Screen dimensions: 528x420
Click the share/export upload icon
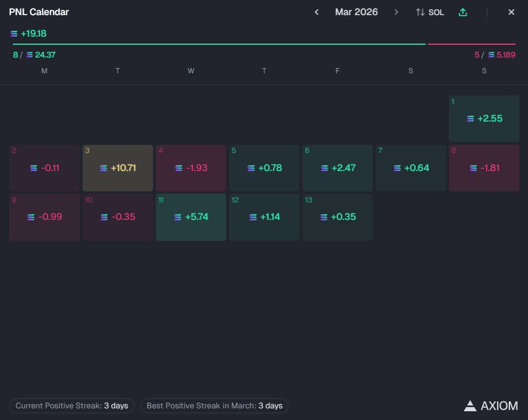click(x=463, y=12)
